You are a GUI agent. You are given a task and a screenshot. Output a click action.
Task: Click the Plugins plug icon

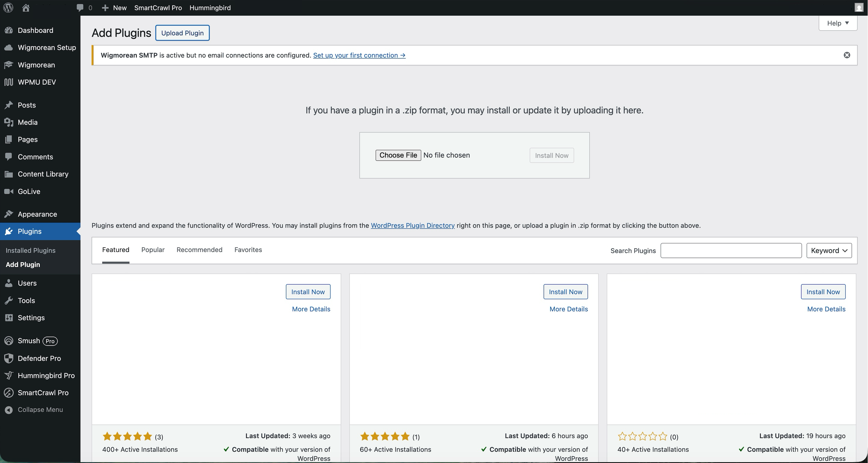point(9,231)
